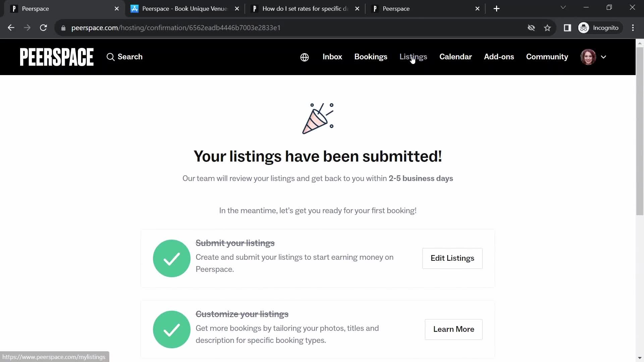The height and width of the screenshot is (362, 644).
Task: Click the Peerspace home logo icon
Action: click(57, 57)
